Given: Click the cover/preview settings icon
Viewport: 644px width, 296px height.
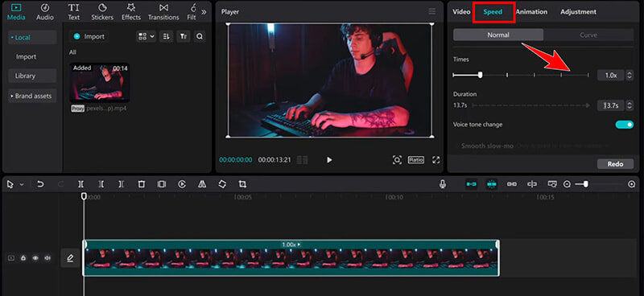Looking at the screenshot, I should [552, 184].
